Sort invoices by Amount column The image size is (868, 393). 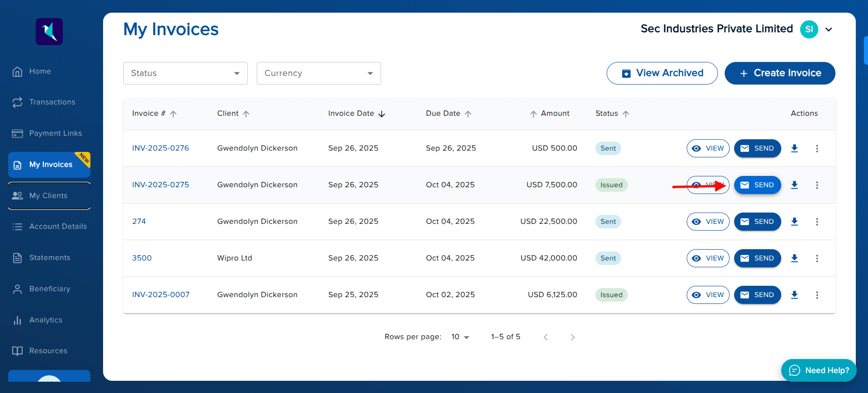(555, 114)
